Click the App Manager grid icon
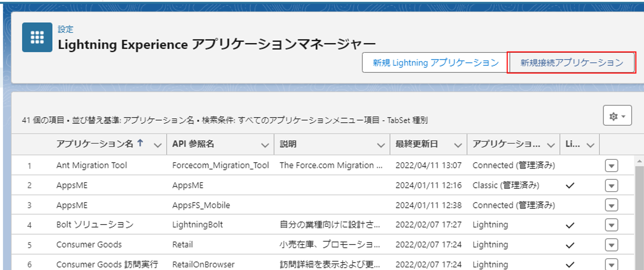The height and width of the screenshot is (270, 644). tap(37, 37)
